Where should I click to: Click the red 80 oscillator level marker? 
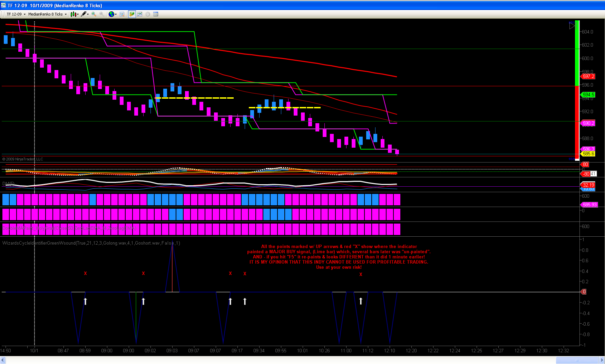(585, 165)
